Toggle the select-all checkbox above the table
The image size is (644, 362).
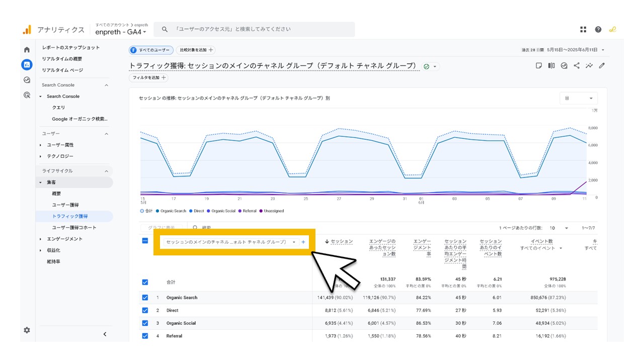coord(145,241)
